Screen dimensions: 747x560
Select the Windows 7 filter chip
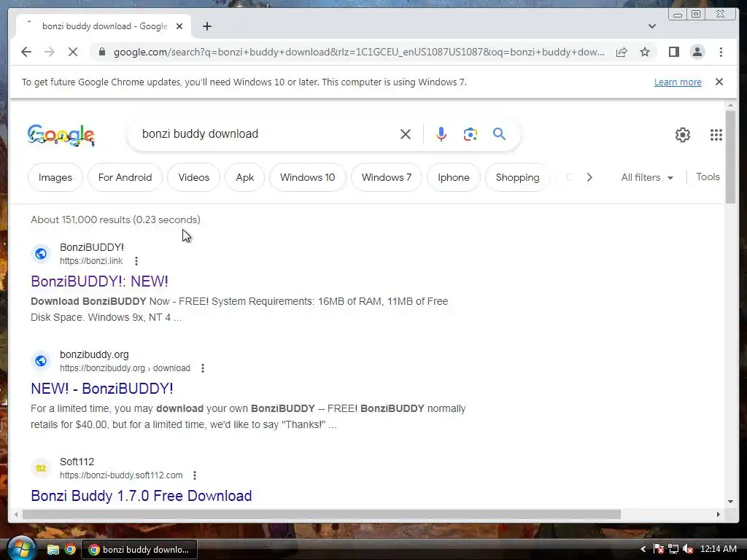point(387,177)
